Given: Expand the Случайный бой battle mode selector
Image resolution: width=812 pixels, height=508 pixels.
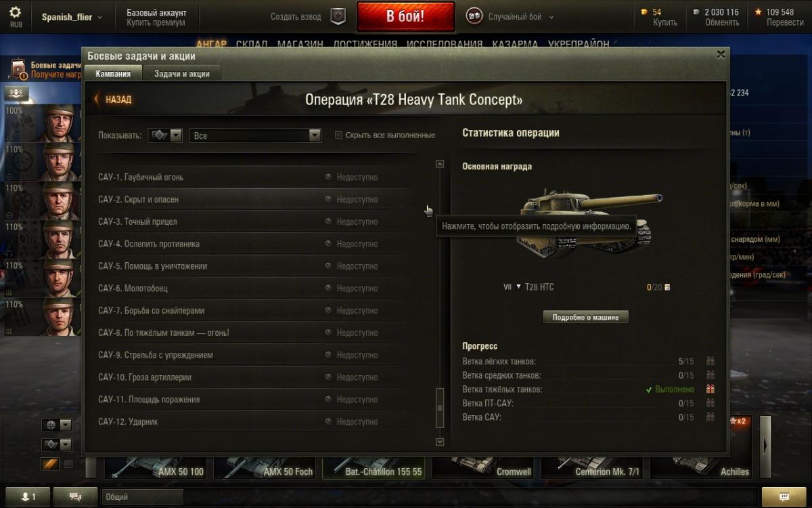Looking at the screenshot, I should click(x=510, y=17).
